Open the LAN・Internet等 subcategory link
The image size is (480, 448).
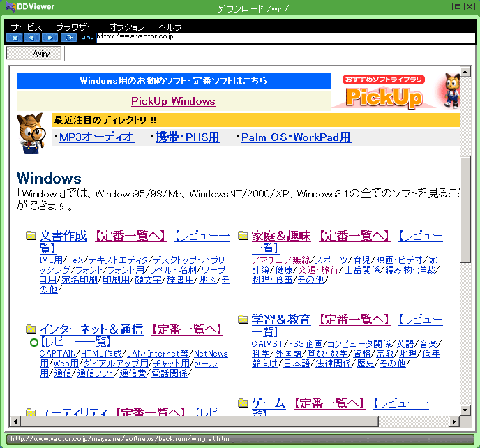(158, 354)
